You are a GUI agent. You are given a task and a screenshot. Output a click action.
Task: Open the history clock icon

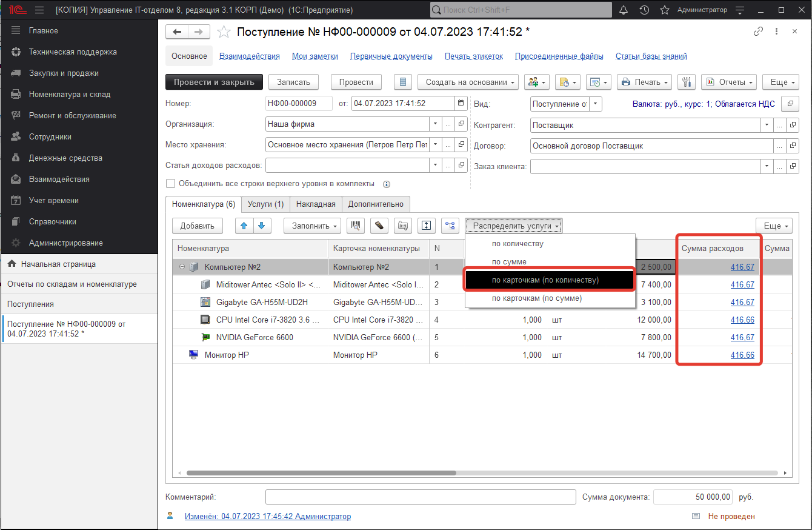pos(644,10)
